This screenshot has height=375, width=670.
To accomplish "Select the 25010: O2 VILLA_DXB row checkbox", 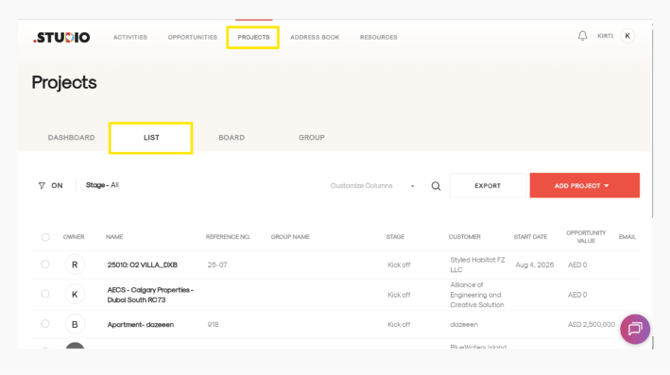I will (x=45, y=264).
